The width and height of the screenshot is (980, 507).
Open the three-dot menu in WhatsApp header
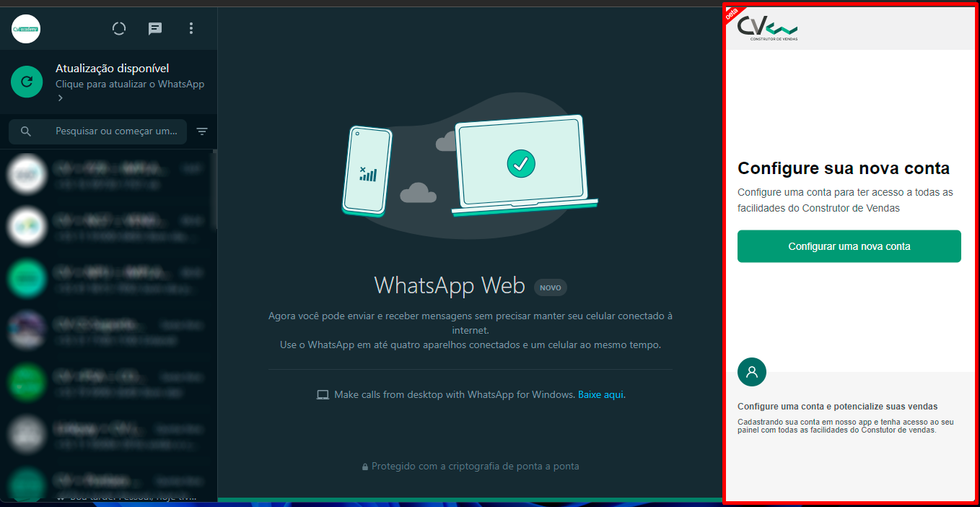tap(191, 28)
